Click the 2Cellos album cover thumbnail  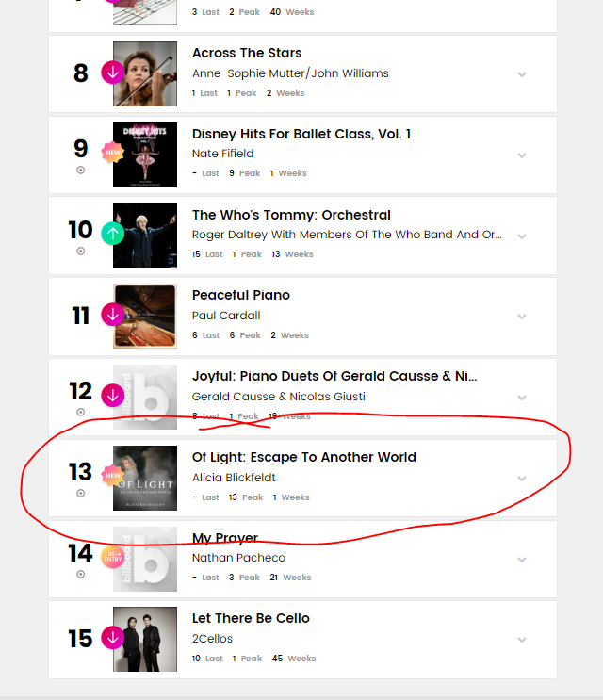pos(145,639)
